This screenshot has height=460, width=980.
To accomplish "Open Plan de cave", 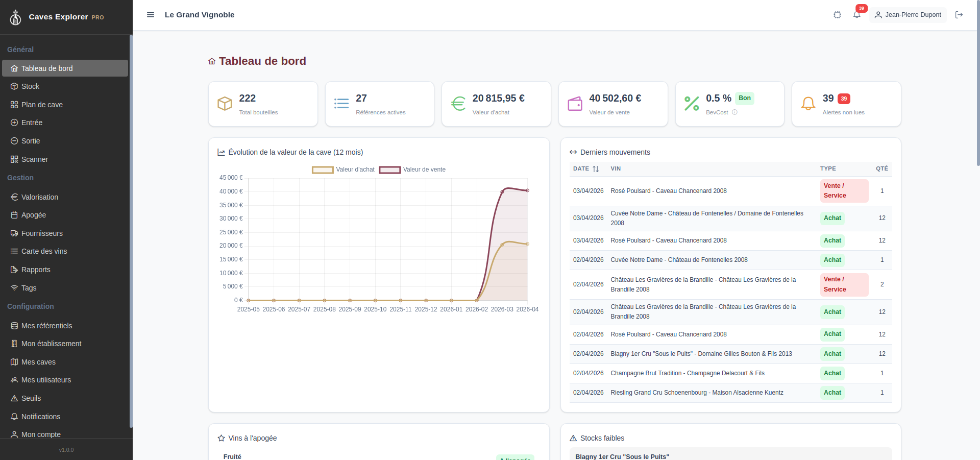I will (65, 105).
